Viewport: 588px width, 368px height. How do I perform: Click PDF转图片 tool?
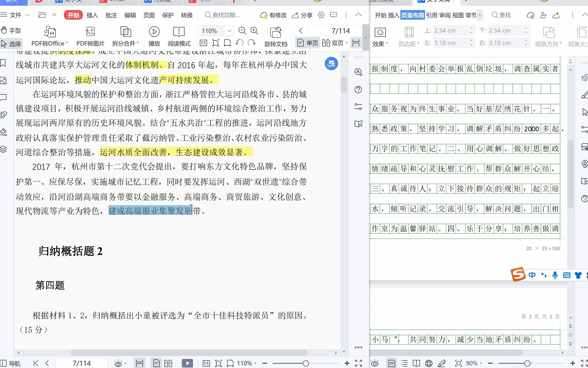coord(90,36)
